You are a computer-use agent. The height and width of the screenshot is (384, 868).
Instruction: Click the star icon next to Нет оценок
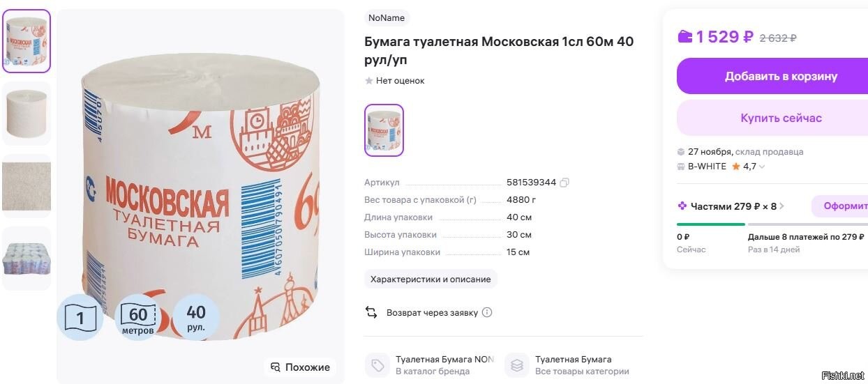[x=369, y=81]
